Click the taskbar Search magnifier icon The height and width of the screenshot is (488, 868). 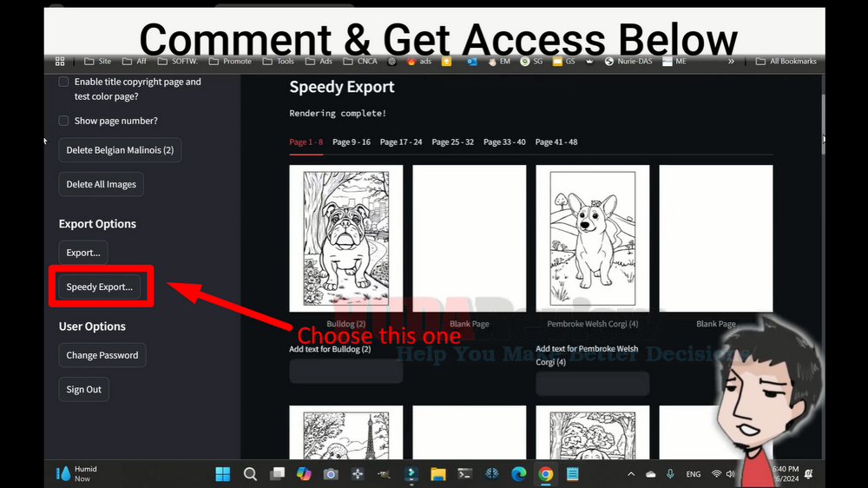(250, 474)
